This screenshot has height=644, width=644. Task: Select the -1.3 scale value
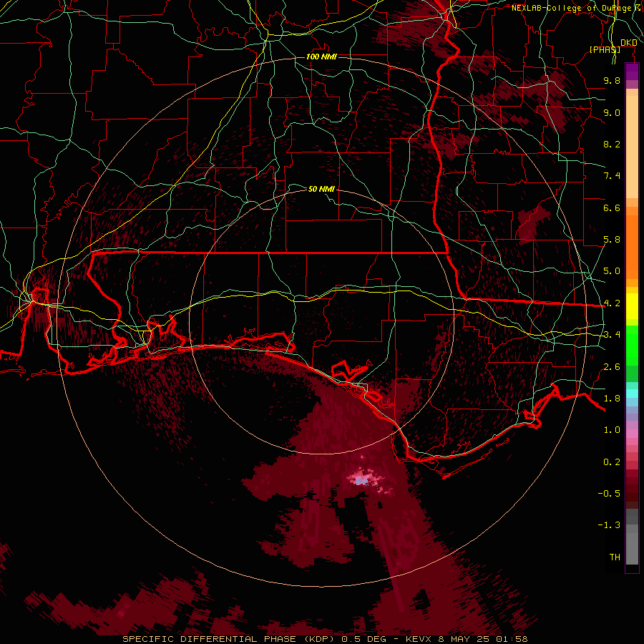pos(609,525)
